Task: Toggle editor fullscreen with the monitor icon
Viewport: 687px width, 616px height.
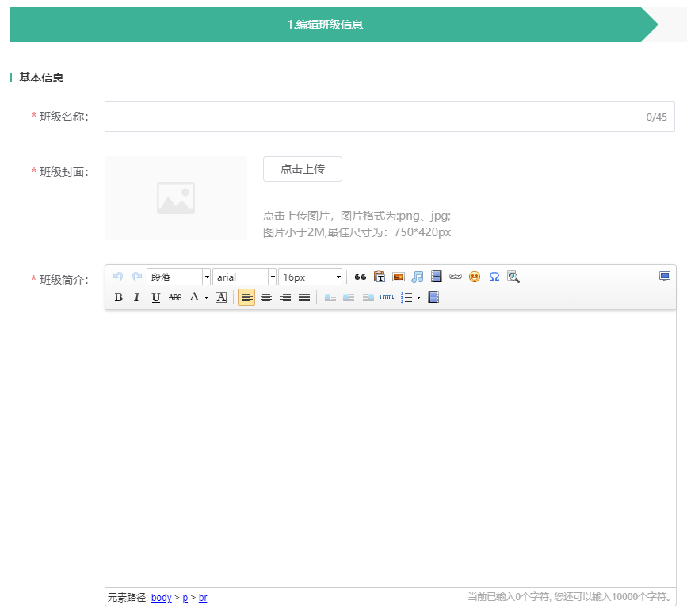Action: point(665,276)
